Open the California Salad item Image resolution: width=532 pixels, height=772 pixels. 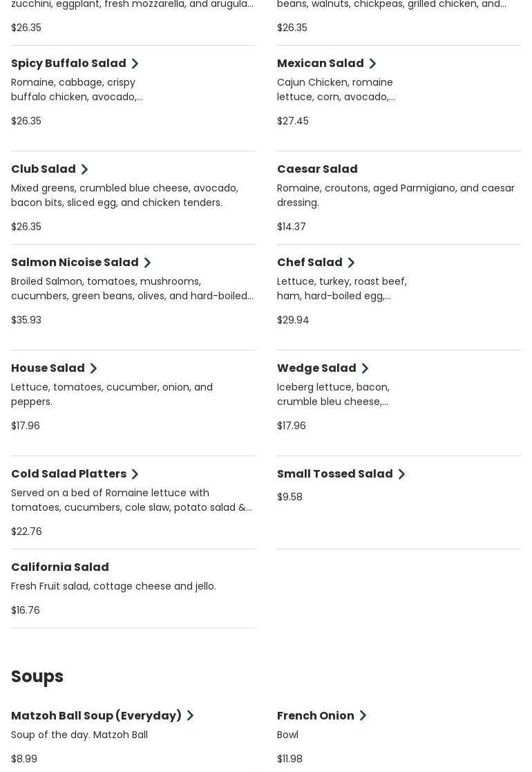(60, 567)
